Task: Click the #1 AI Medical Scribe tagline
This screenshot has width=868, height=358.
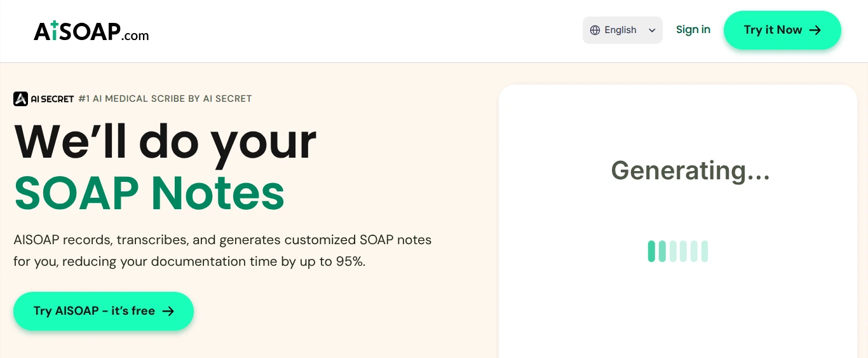Action: click(165, 99)
